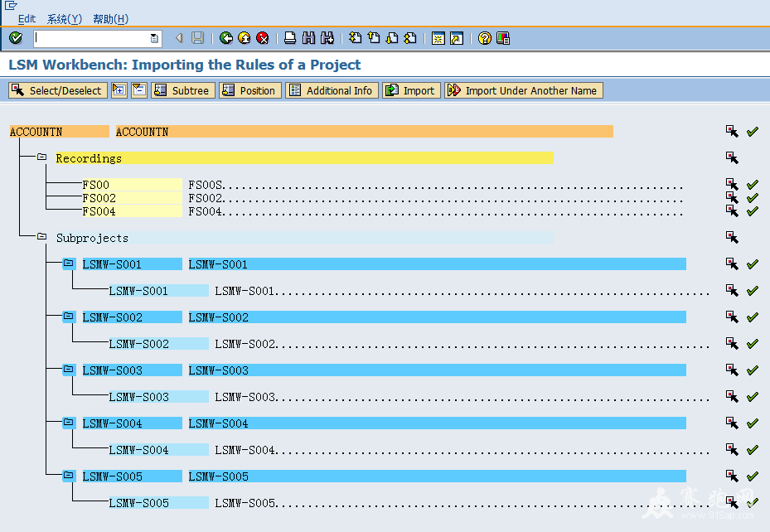Click the Expand all nodes icon

119,90
